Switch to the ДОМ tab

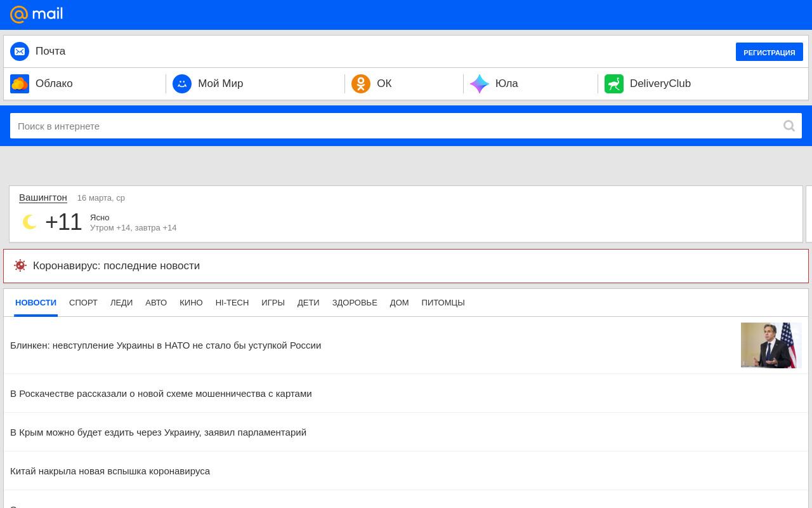(x=399, y=302)
